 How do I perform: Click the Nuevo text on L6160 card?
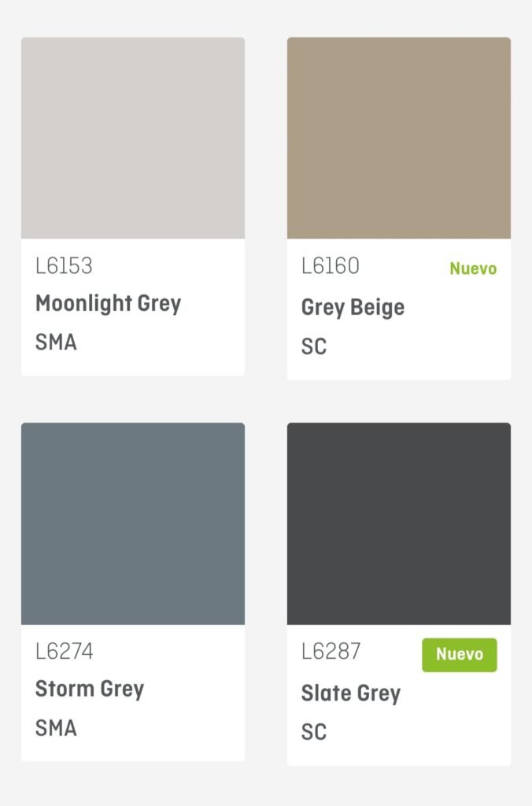coord(473,268)
